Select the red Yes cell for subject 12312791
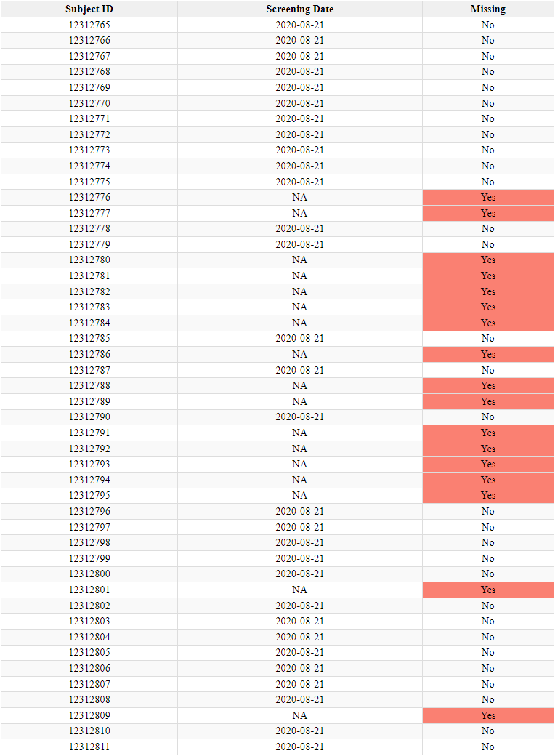Screen dimensions: 555x756 click(487, 433)
